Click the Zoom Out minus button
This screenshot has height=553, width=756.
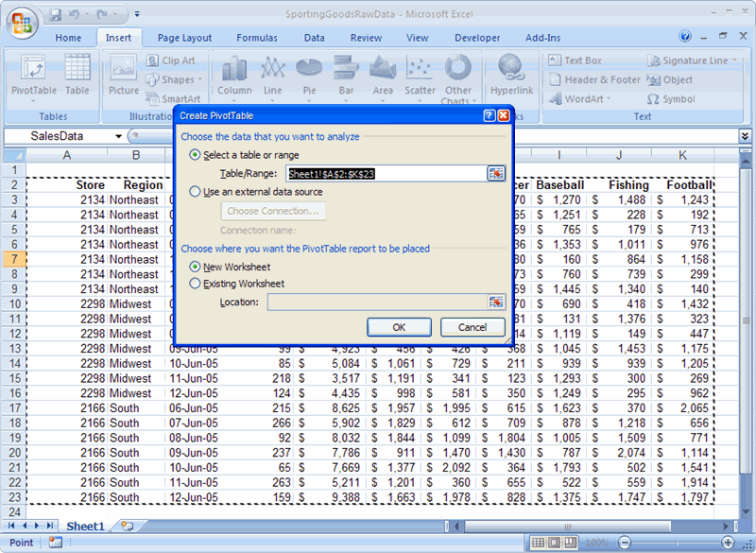click(x=625, y=543)
